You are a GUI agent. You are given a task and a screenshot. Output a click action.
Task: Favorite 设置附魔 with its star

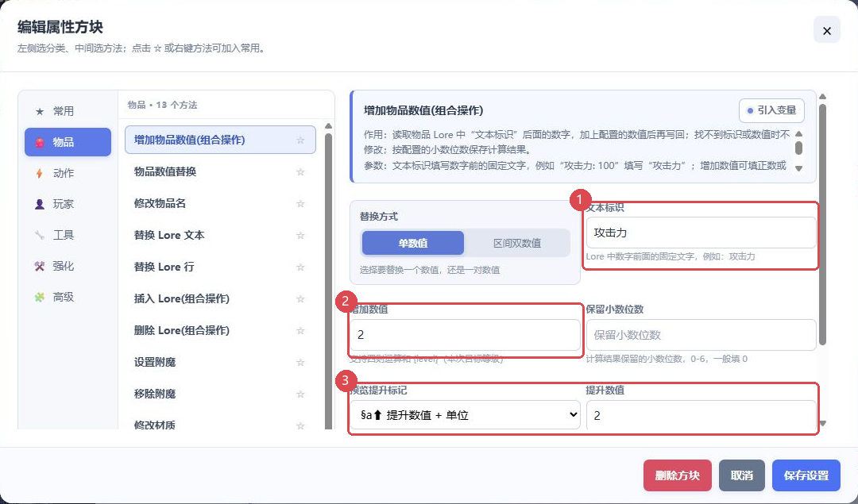300,362
